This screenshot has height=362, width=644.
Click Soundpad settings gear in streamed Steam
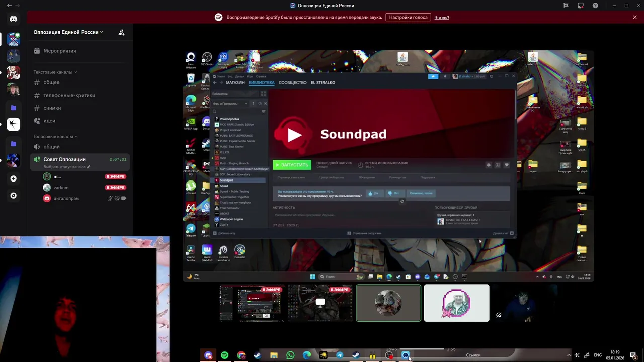coord(488,165)
